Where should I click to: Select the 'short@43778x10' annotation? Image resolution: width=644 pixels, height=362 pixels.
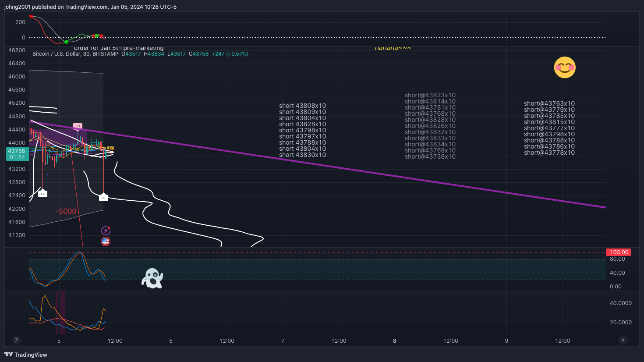click(549, 153)
